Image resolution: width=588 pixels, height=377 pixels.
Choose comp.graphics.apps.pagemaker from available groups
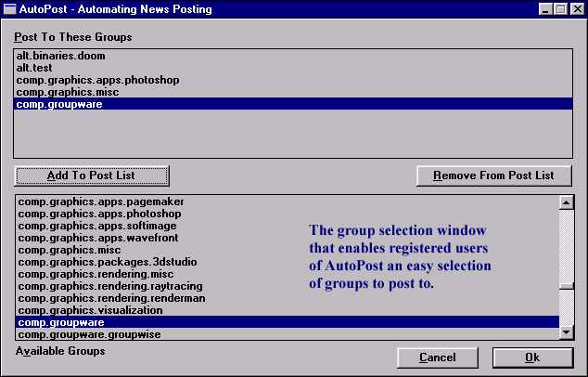[x=101, y=201]
